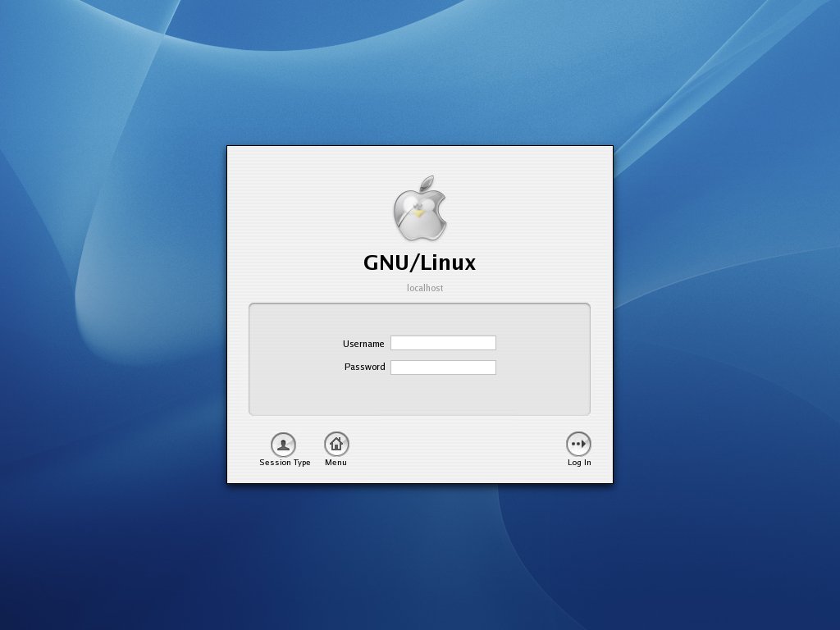
Task: Click the "GNU/Linux" heading
Action: [419, 262]
